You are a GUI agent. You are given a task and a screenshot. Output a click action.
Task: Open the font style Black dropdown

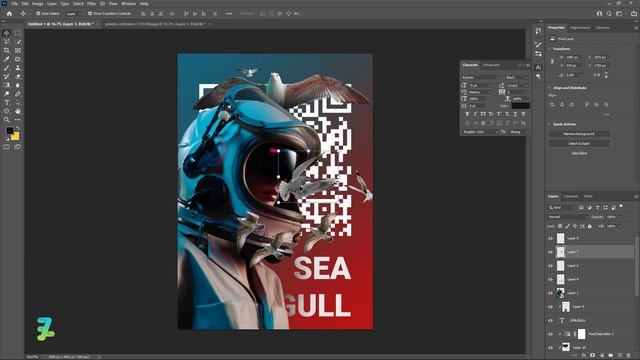point(517,78)
